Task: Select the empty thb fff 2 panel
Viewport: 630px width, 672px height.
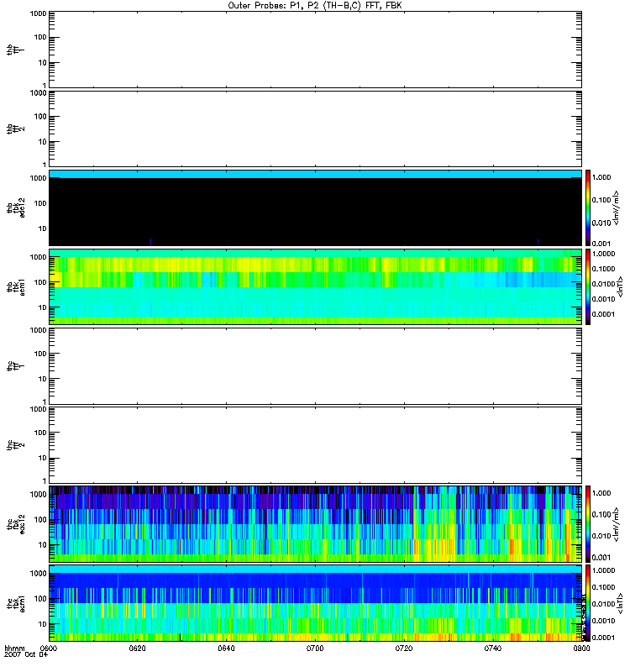Action: coord(315,129)
